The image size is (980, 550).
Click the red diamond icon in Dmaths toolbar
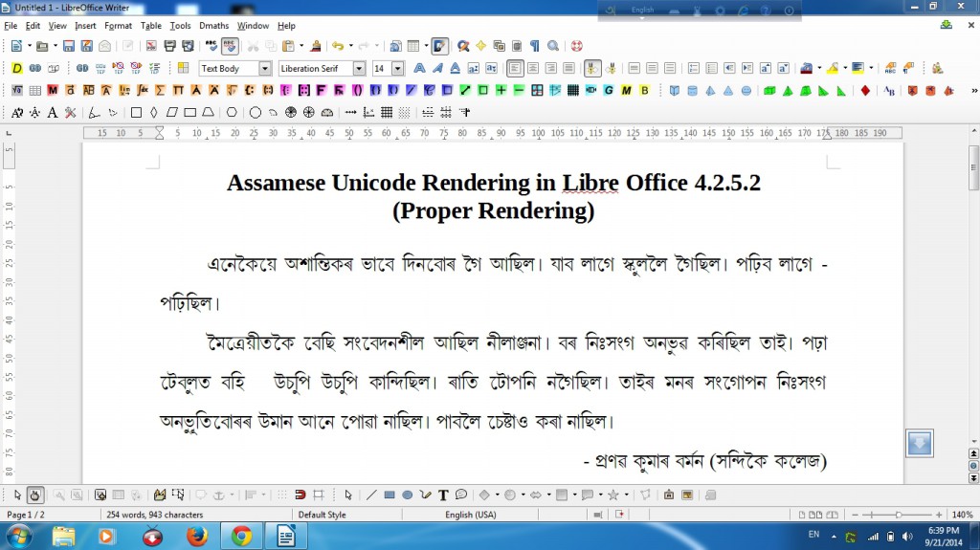865,91
